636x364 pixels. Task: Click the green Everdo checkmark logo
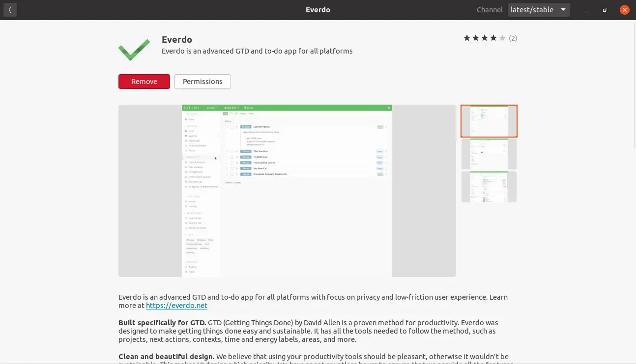(x=134, y=50)
